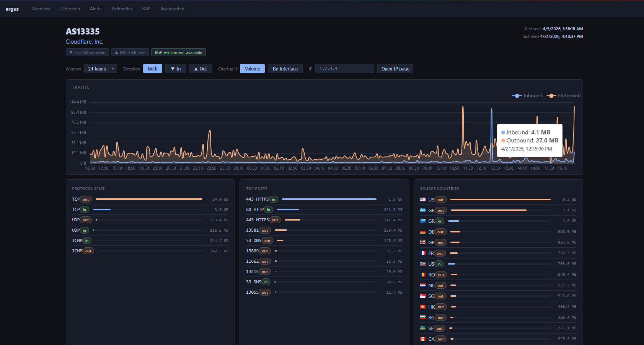644x345 pixels.
Task: Go to the Pathfinder tab
Action: tap(122, 9)
